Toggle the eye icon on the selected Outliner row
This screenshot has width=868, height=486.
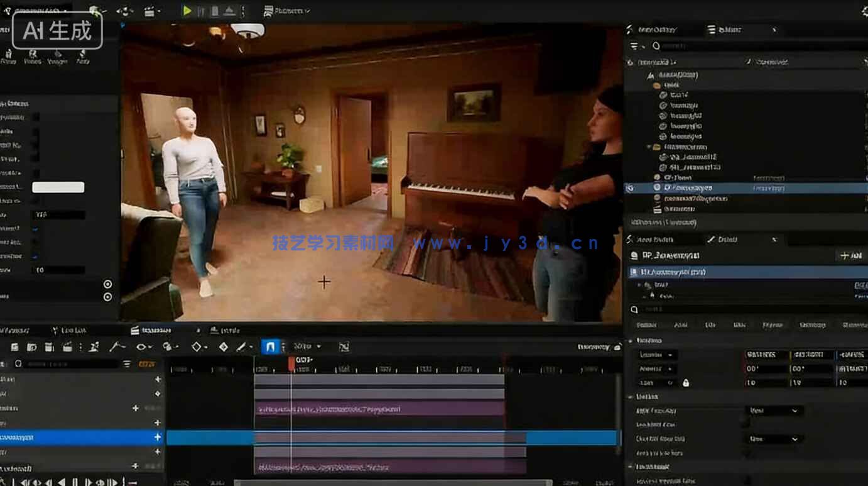point(630,188)
